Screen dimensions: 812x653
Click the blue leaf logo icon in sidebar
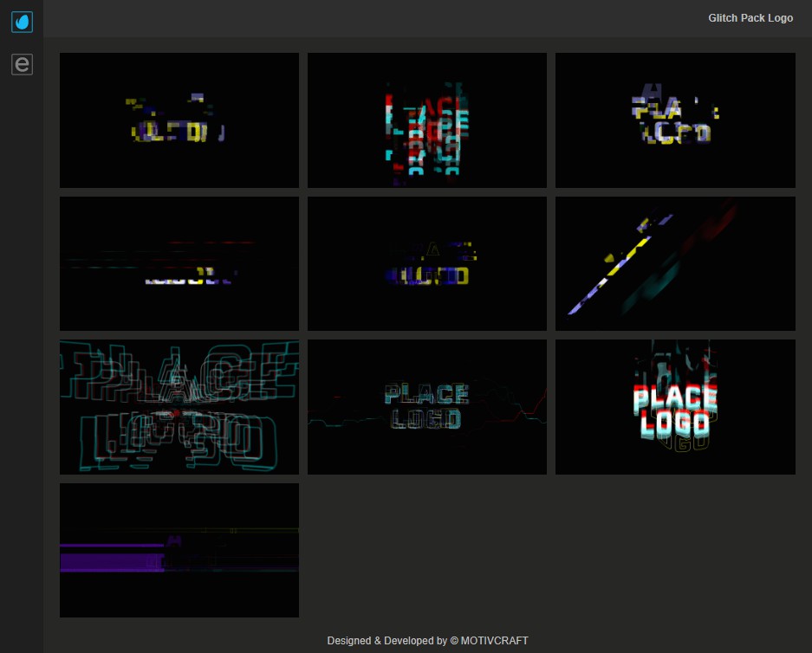pyautogui.click(x=22, y=22)
